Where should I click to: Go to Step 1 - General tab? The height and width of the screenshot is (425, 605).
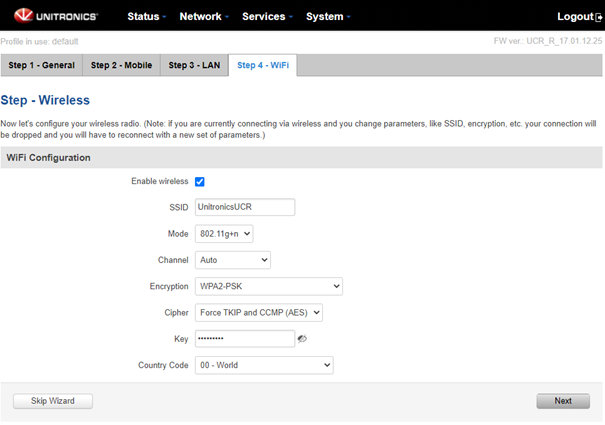pyautogui.click(x=42, y=65)
